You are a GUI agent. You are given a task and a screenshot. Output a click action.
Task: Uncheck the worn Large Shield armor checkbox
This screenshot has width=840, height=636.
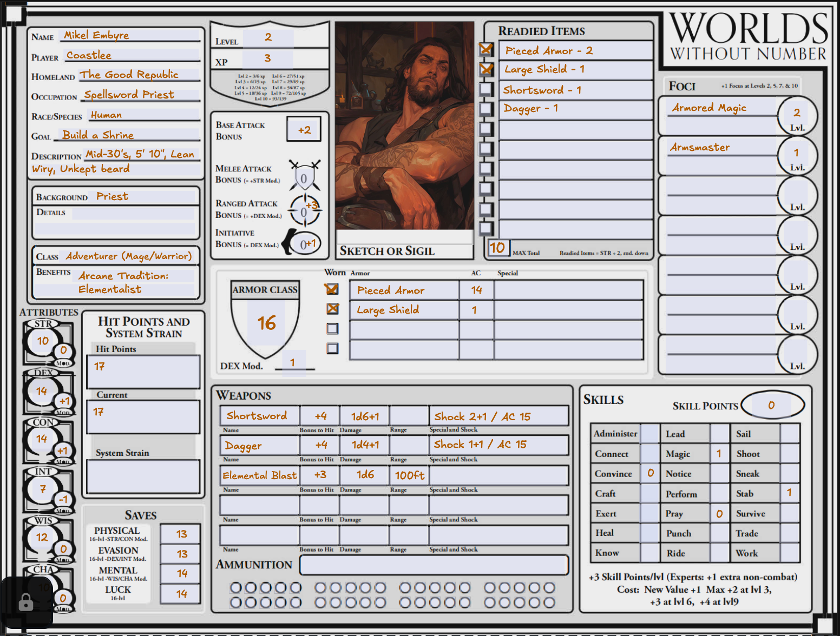coord(332,309)
